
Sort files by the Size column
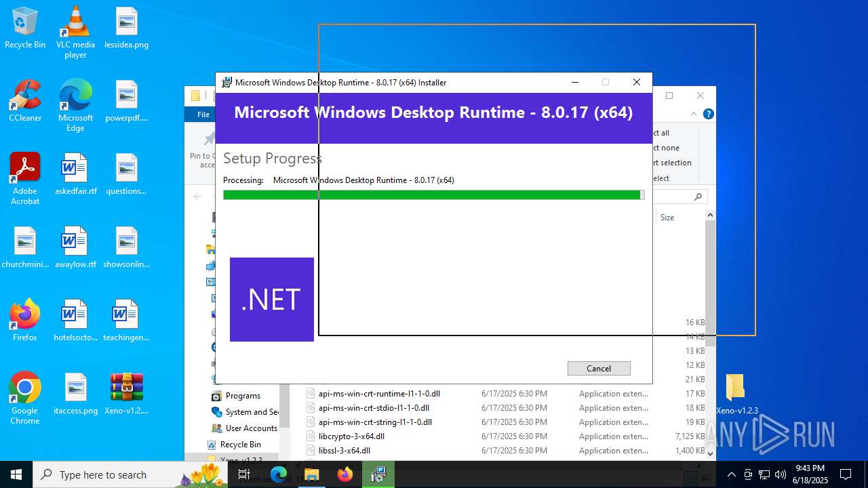[667, 218]
